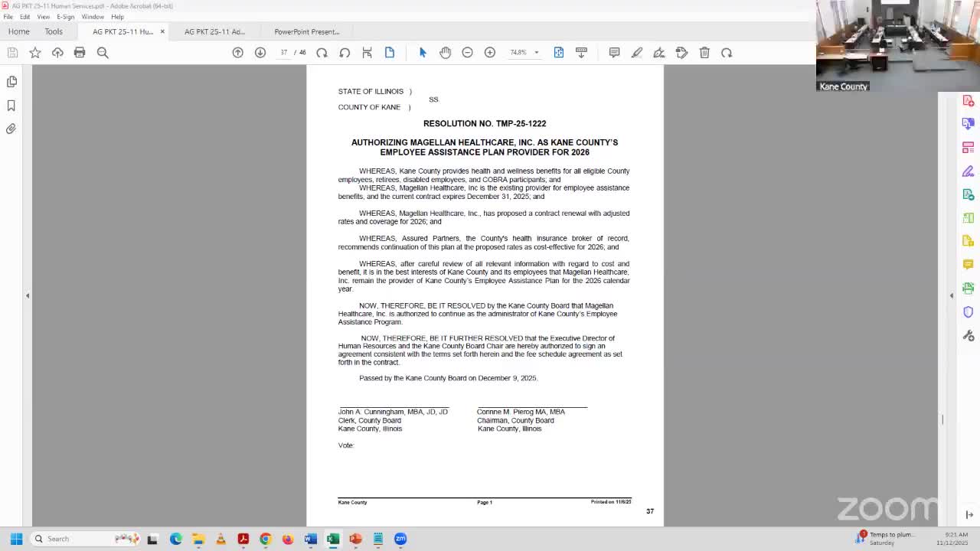Screen dimensions: 980x551
Task: Print the document with the printer icon
Action: click(80, 52)
